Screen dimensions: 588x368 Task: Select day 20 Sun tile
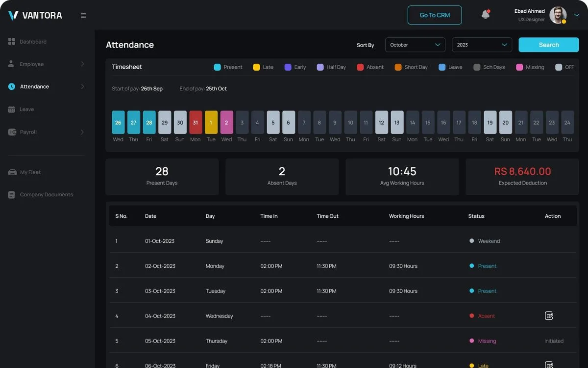click(505, 123)
